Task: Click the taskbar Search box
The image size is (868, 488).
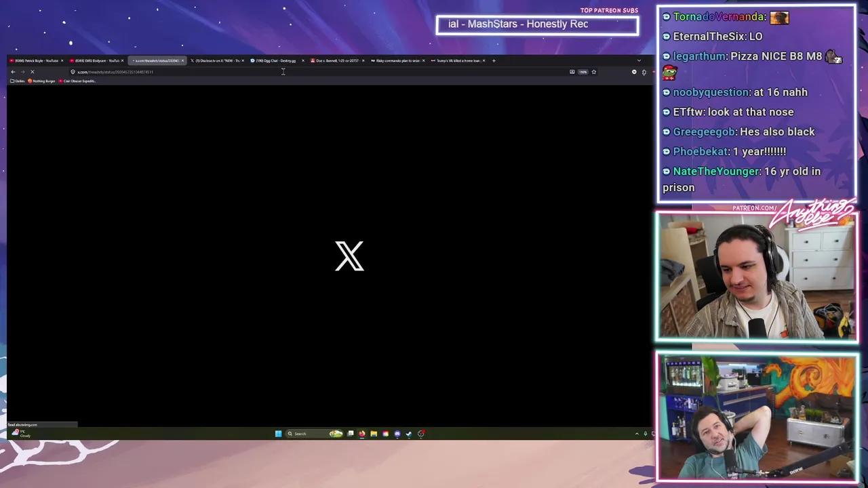Action: click(x=314, y=434)
